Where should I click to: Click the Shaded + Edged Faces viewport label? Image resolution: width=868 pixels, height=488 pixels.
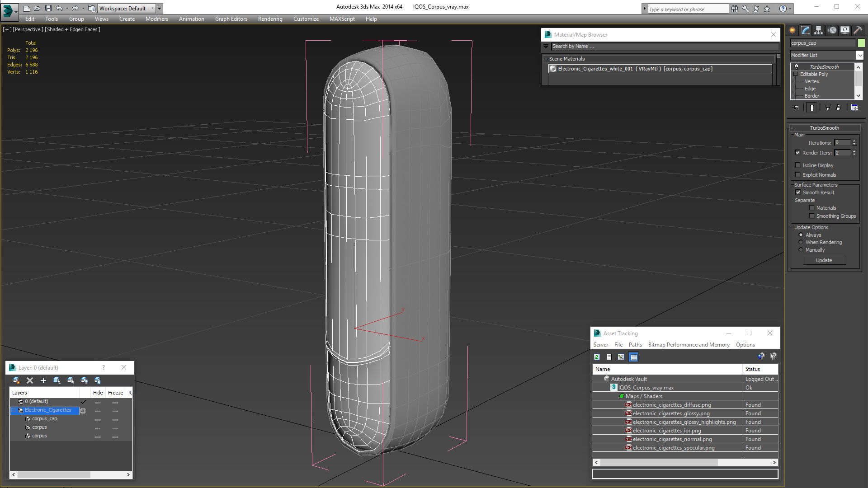point(72,29)
